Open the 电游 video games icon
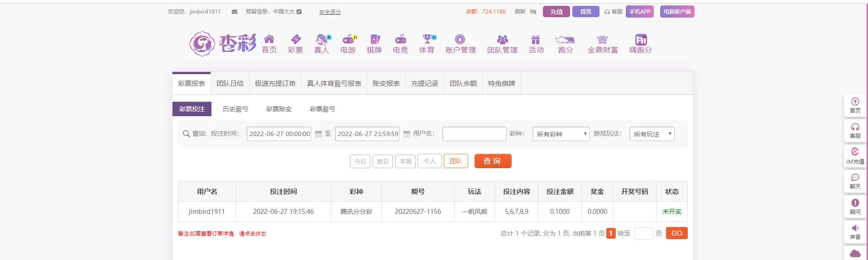Image resolution: width=868 pixels, height=260 pixels. tap(348, 39)
